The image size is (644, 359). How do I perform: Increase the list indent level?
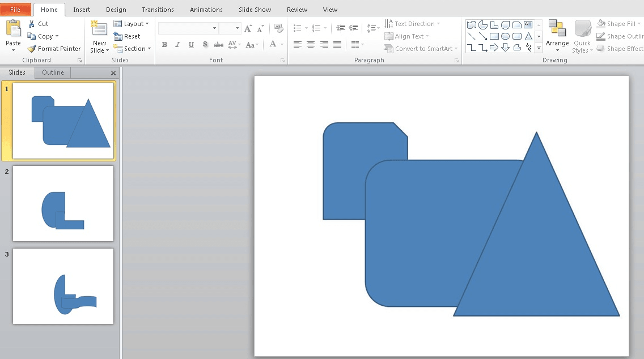(354, 28)
